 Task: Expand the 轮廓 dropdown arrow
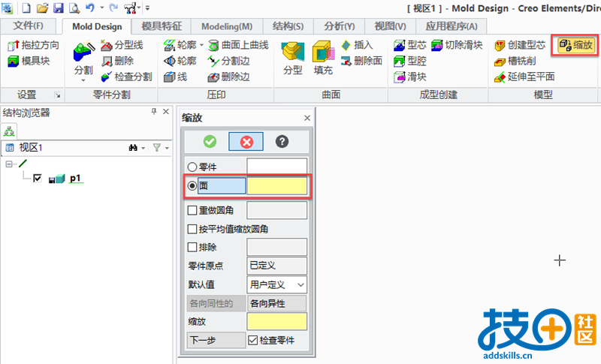tap(201, 45)
